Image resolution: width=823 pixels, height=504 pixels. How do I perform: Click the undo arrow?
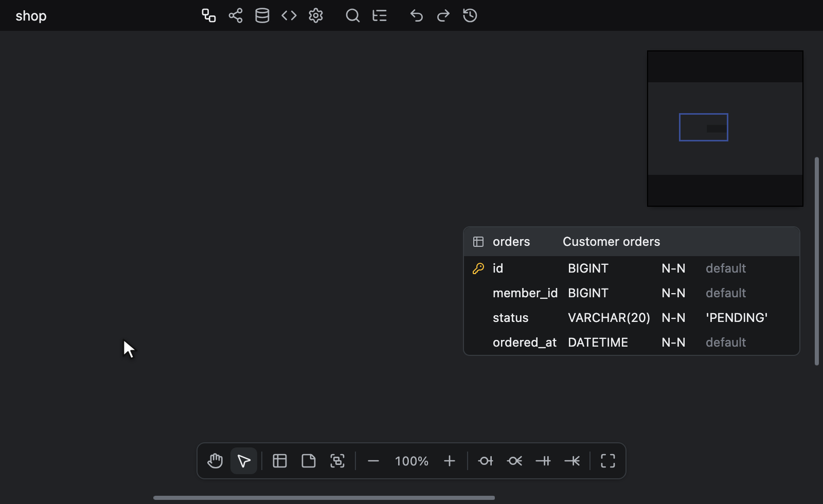[x=417, y=15]
